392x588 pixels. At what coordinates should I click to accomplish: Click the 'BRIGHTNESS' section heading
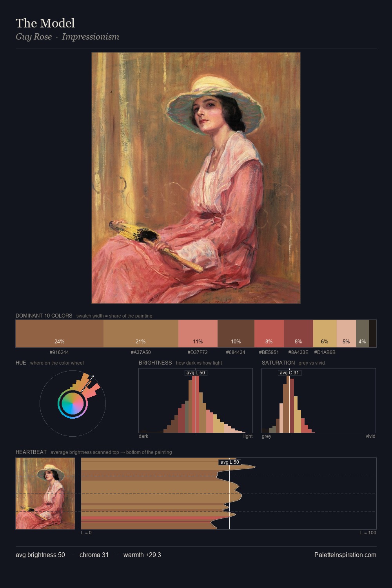click(x=155, y=363)
